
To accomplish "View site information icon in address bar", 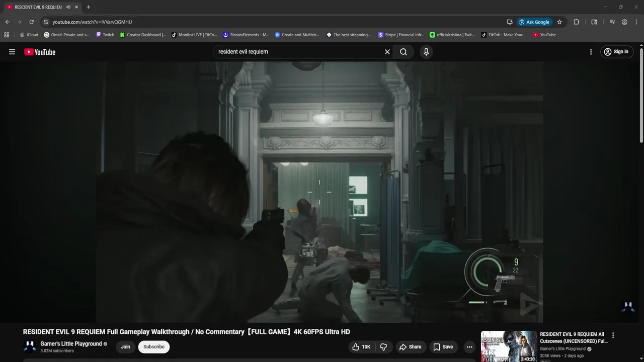I will 46,22.
